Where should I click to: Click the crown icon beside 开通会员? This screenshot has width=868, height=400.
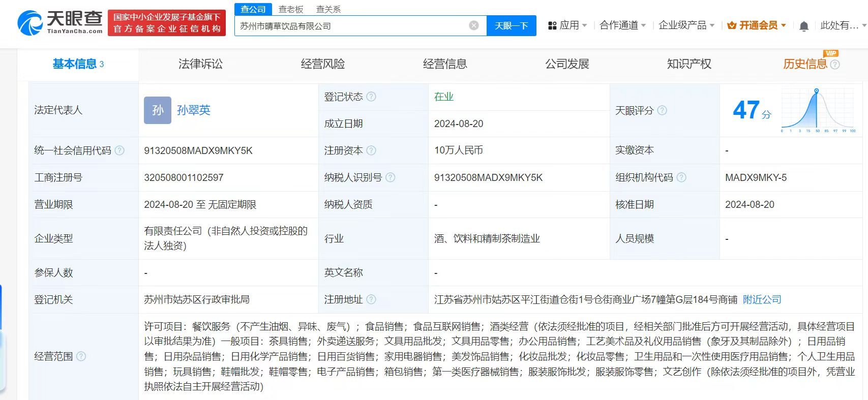(732, 25)
